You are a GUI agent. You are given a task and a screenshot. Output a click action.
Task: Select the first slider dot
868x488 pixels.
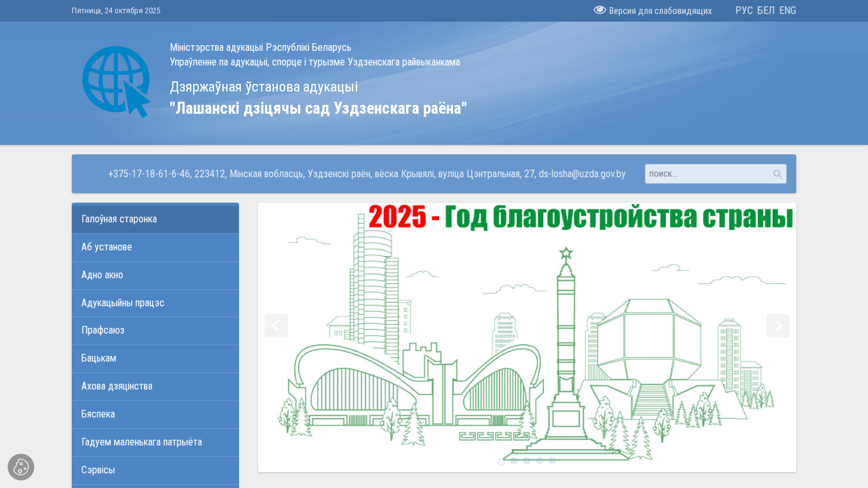(x=501, y=461)
